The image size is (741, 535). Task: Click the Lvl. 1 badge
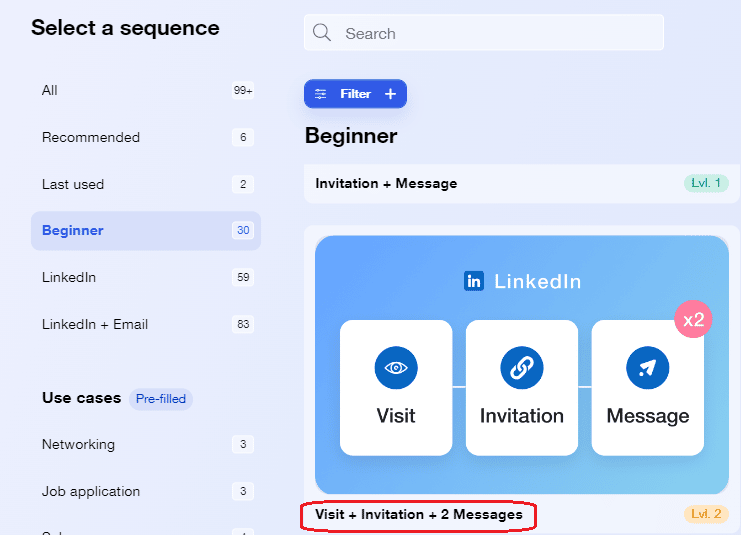[x=706, y=183]
